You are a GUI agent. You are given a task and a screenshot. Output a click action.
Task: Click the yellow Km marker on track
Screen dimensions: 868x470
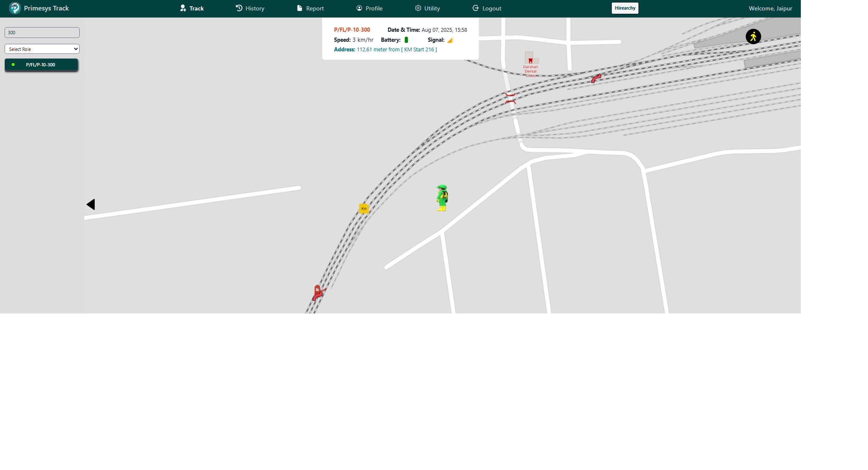click(x=364, y=208)
